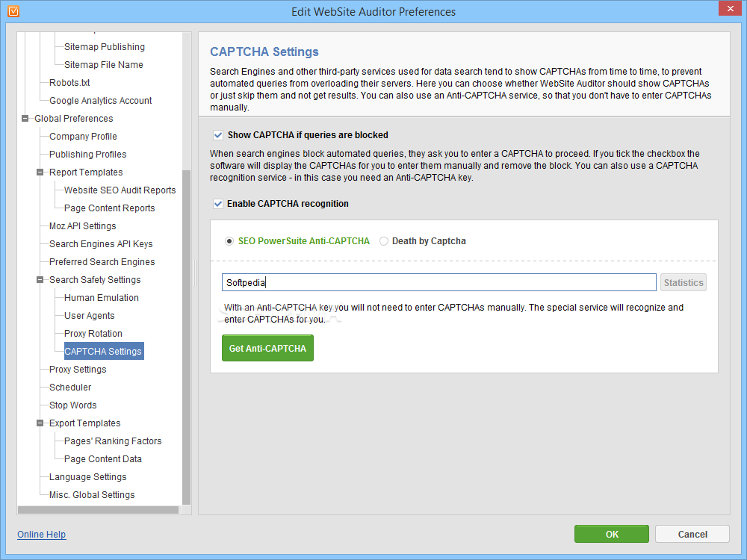Open Pages' Ranking Factors item

pyautogui.click(x=113, y=441)
